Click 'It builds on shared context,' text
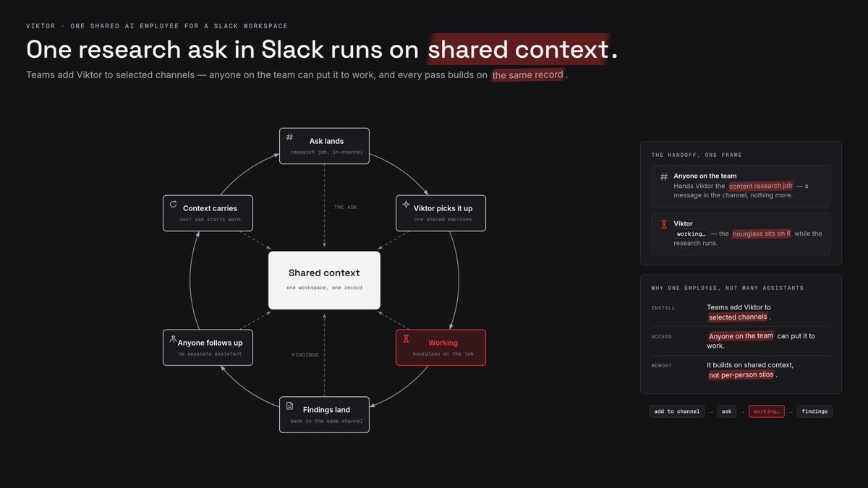Image resolution: width=868 pixels, height=488 pixels. pyautogui.click(x=750, y=364)
